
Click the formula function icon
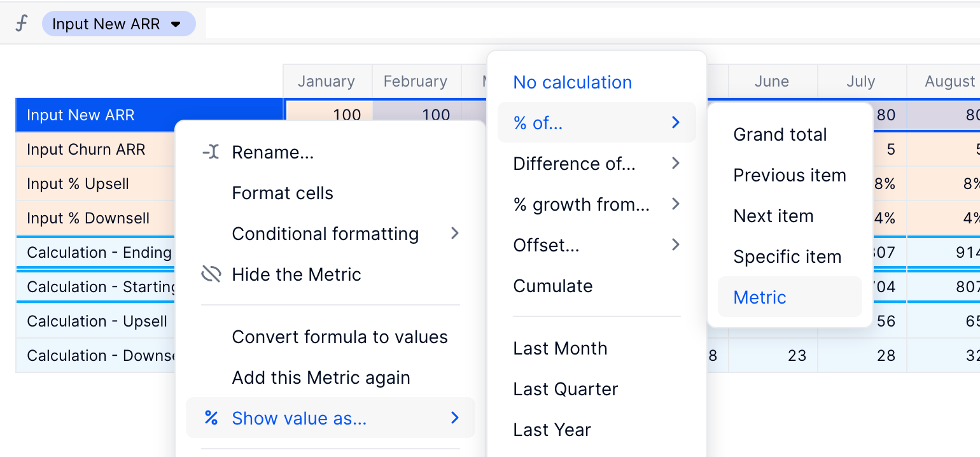(x=22, y=24)
